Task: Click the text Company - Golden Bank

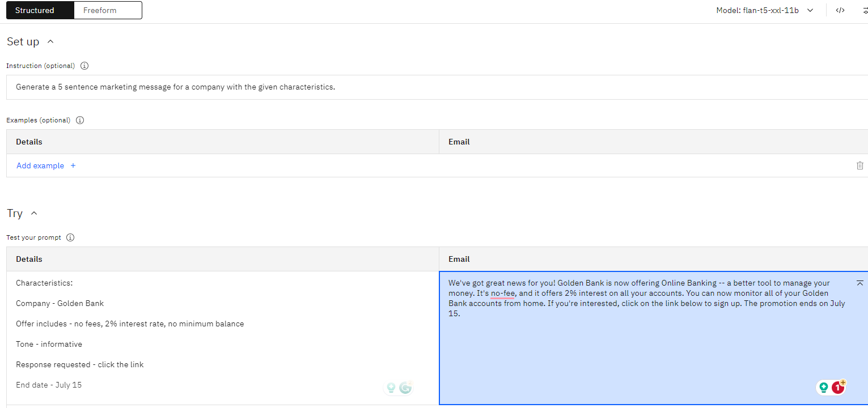Action: pyautogui.click(x=60, y=303)
